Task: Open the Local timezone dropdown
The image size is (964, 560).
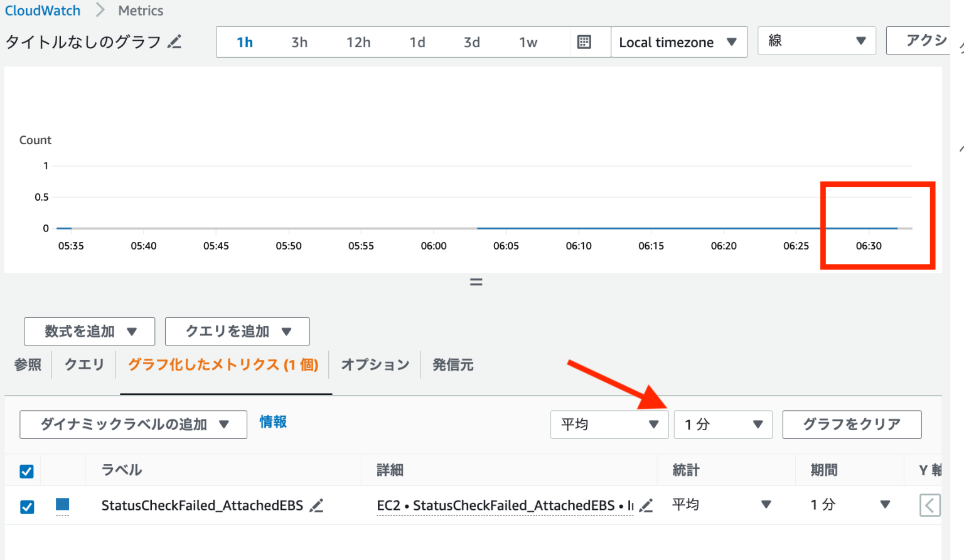Action: 678,41
